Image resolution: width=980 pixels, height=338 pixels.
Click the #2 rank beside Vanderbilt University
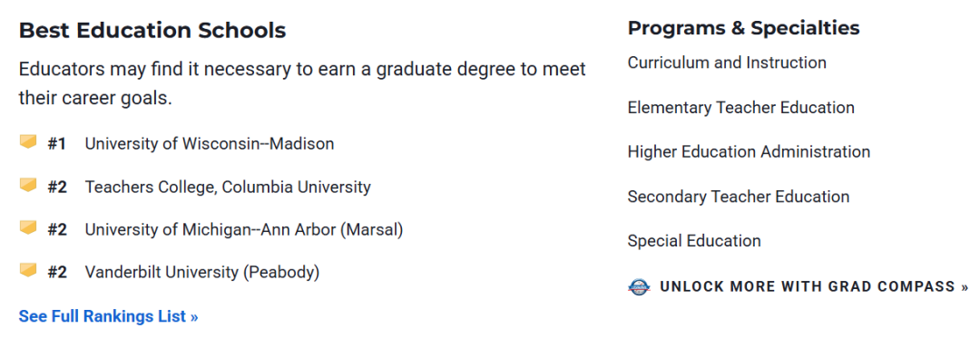(57, 273)
